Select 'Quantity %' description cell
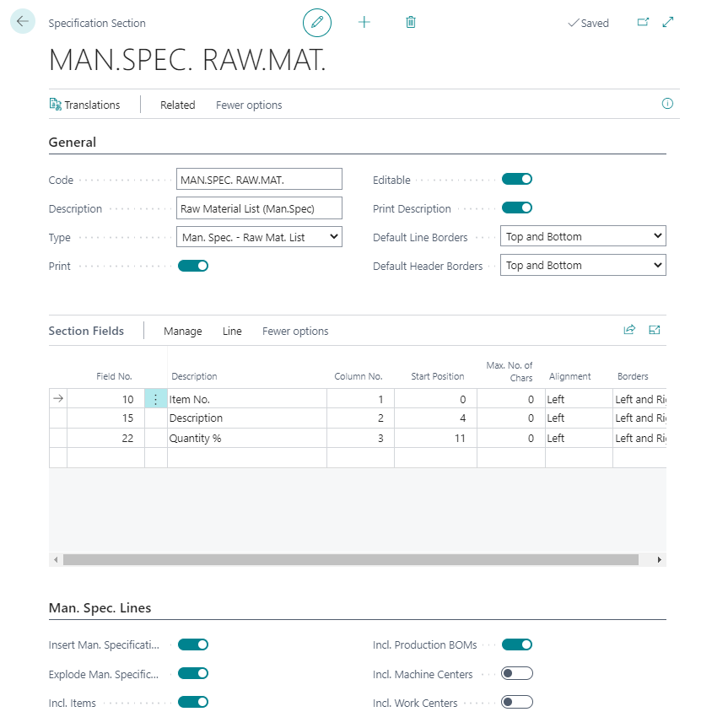Image resolution: width=728 pixels, height=728 pixels. pos(247,439)
